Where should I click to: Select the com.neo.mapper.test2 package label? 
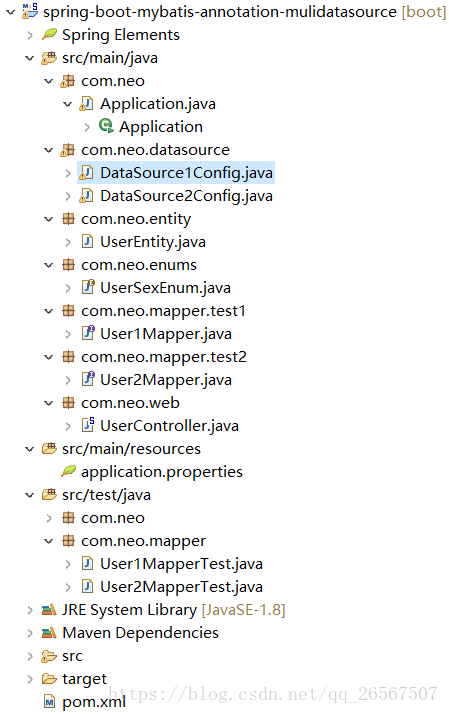[x=164, y=357]
